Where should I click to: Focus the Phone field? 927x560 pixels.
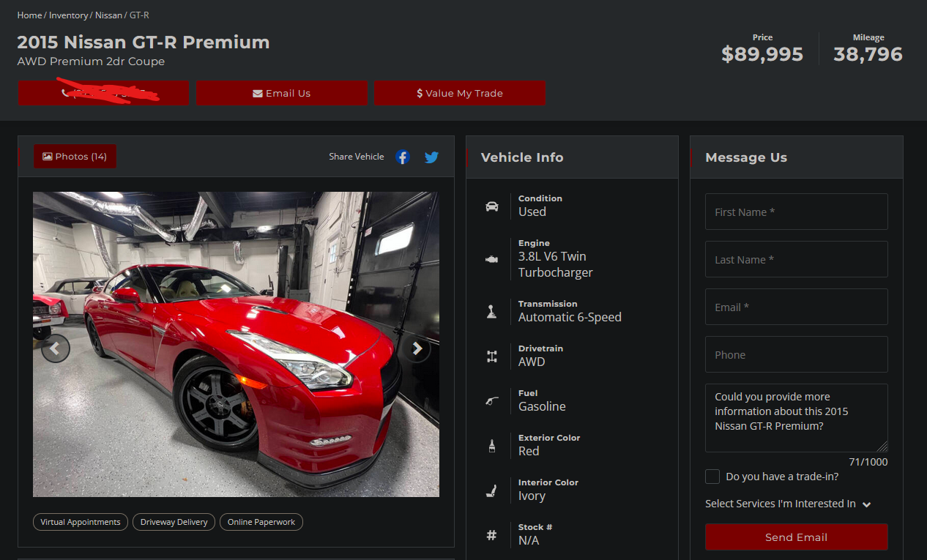pyautogui.click(x=796, y=354)
